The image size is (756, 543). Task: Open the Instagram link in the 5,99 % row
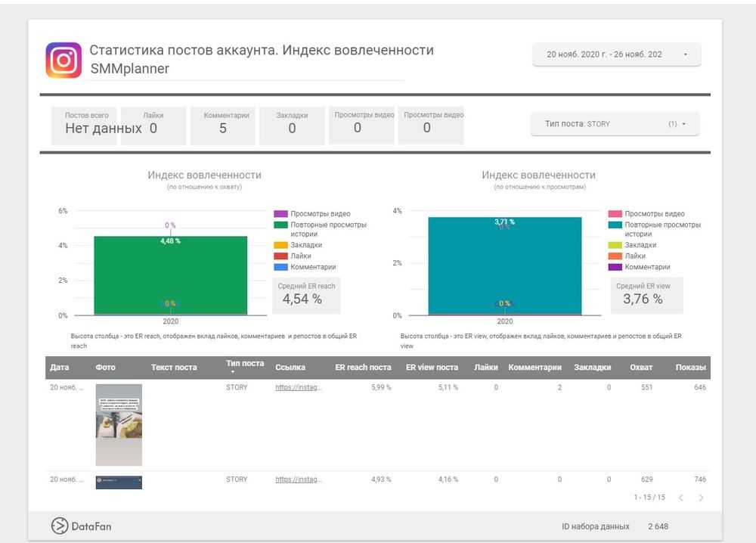pyautogui.click(x=299, y=387)
